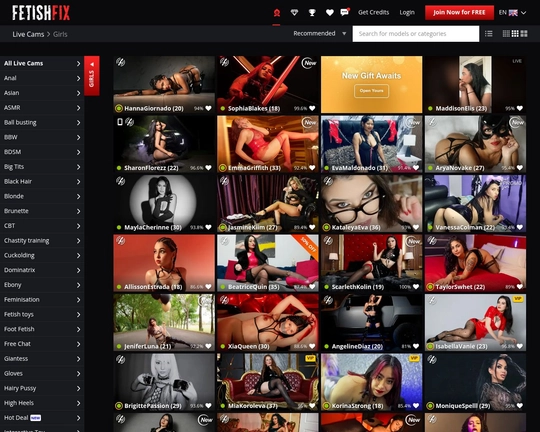Select the large grid view icon

(524, 33)
